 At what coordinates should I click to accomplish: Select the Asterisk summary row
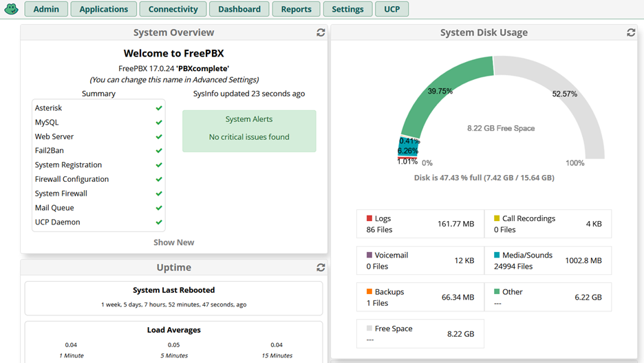pos(98,108)
